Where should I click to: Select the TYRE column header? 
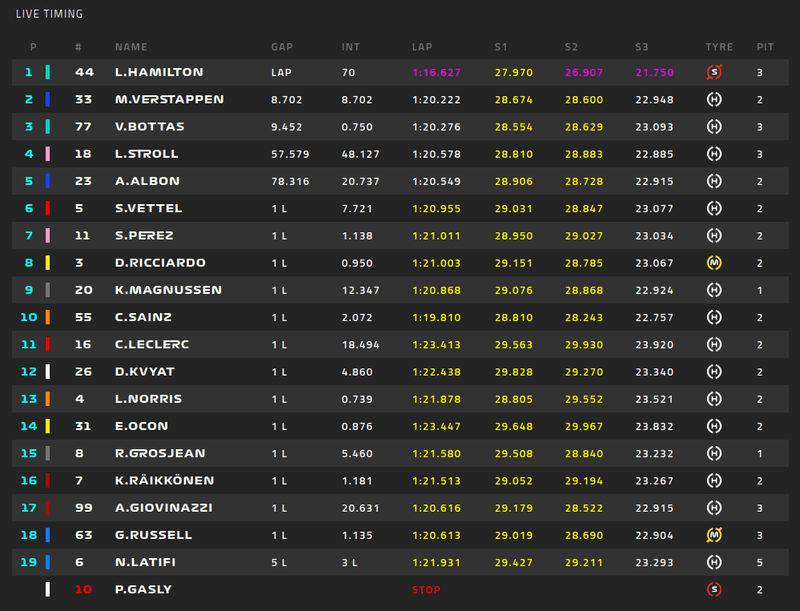[719, 47]
